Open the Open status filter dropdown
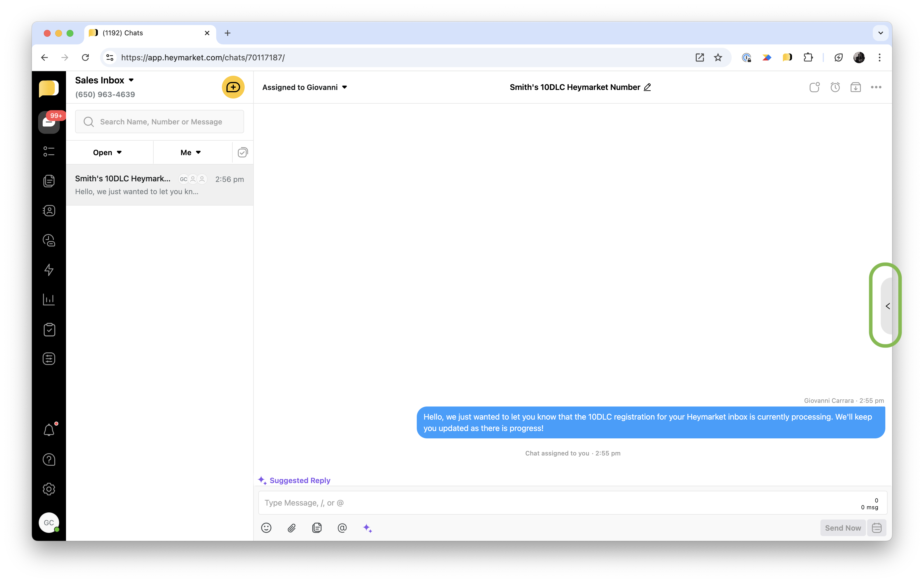This screenshot has height=583, width=924. click(x=108, y=153)
